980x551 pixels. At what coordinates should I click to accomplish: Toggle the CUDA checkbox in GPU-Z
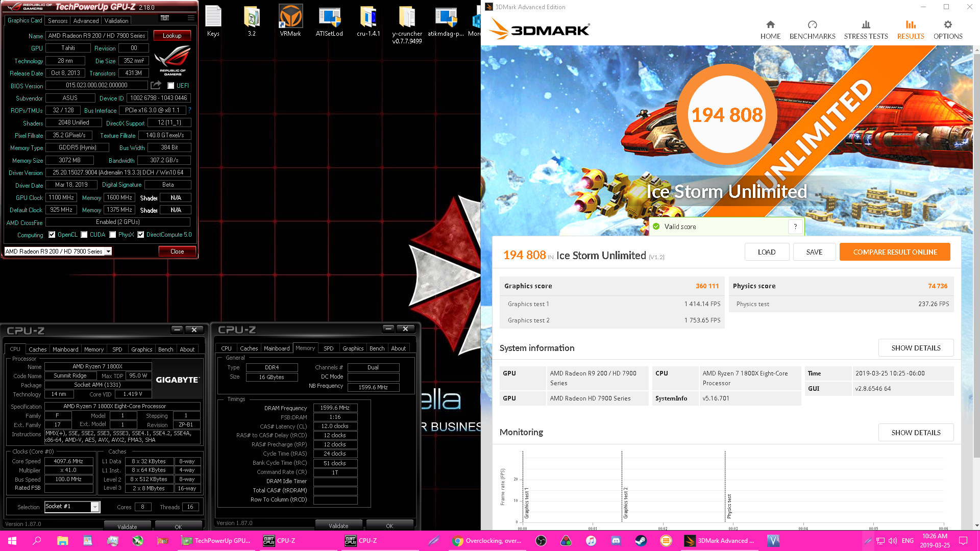[84, 235]
